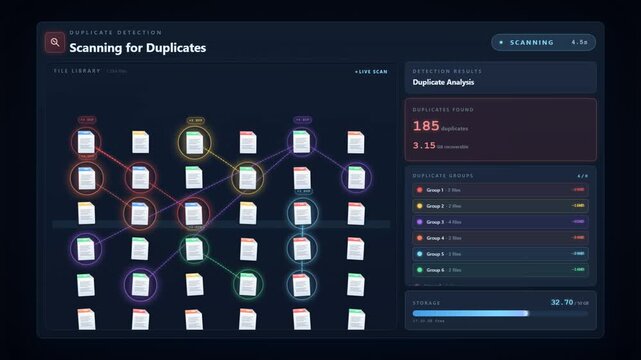The height and width of the screenshot is (360, 641).
Task: Click the 32.70 storage value
Action: pos(562,302)
